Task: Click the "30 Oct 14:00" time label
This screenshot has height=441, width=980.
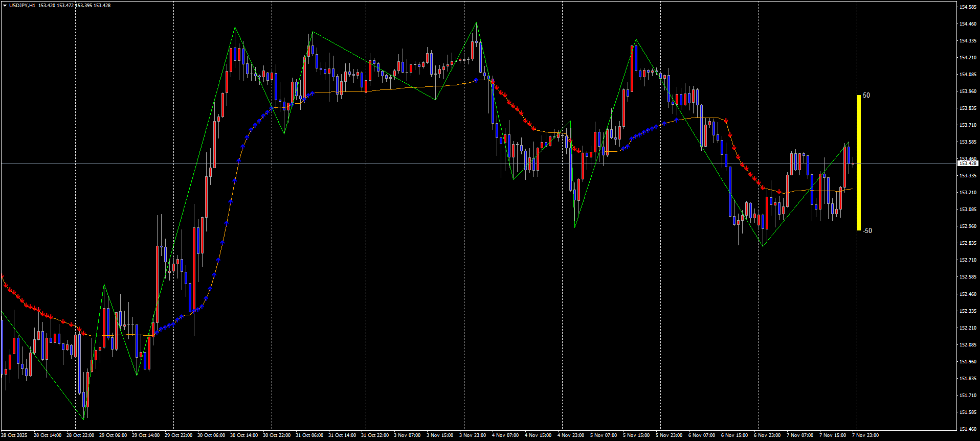Action: click(244, 435)
